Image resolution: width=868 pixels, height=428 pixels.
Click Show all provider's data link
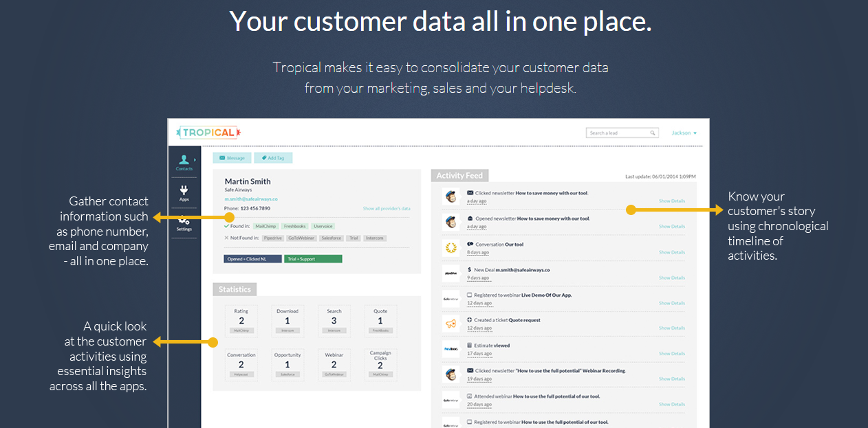(x=387, y=208)
